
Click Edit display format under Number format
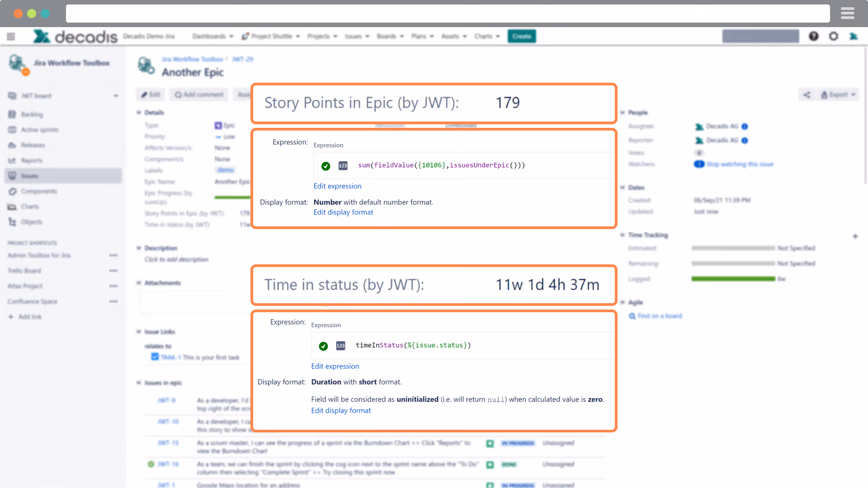click(x=344, y=212)
